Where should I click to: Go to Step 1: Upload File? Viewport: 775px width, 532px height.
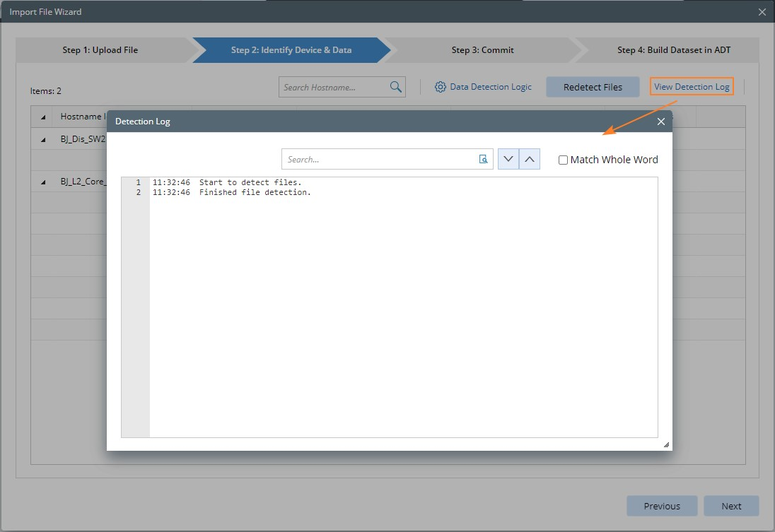point(100,50)
